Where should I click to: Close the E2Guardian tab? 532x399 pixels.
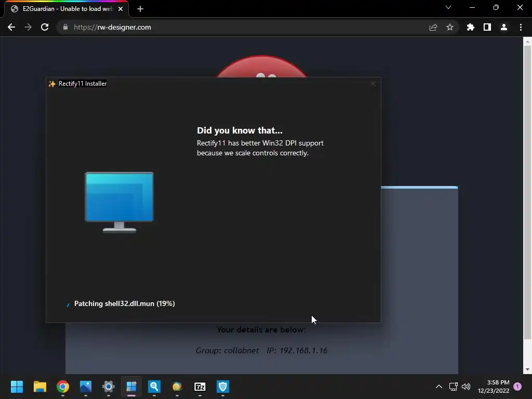coord(121,9)
